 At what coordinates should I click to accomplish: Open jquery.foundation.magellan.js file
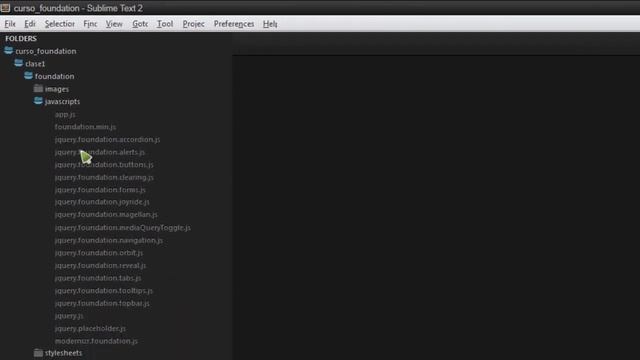pyautogui.click(x=106, y=215)
